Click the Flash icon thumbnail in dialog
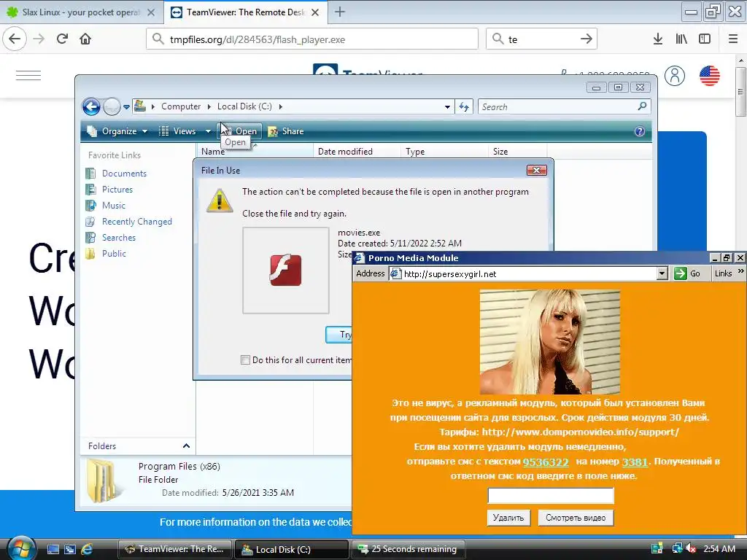747x560 pixels. click(x=286, y=271)
